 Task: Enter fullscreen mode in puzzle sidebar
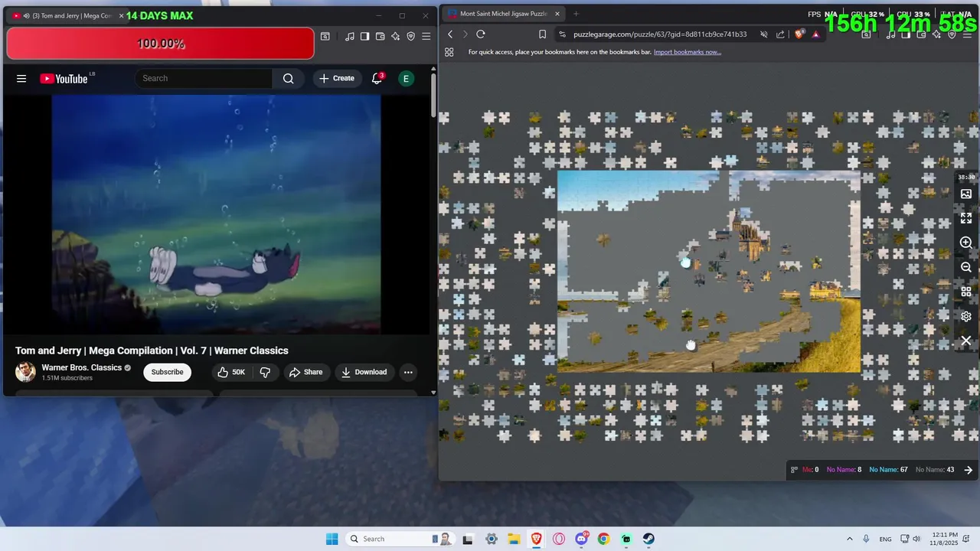[966, 218]
